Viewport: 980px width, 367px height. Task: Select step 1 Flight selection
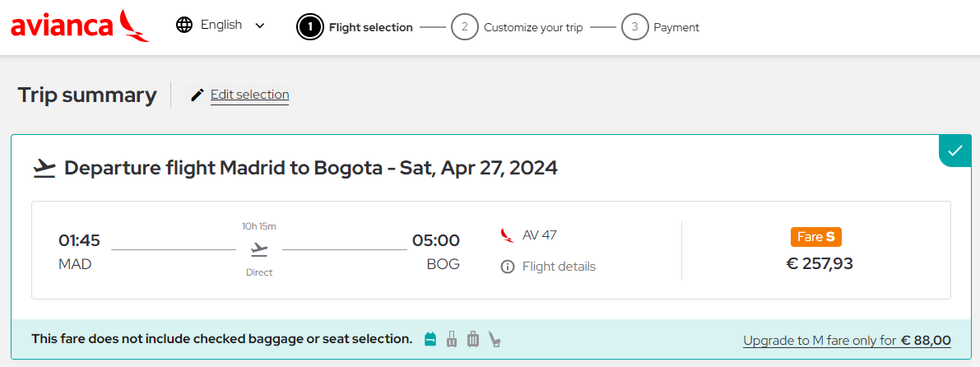pos(355,27)
